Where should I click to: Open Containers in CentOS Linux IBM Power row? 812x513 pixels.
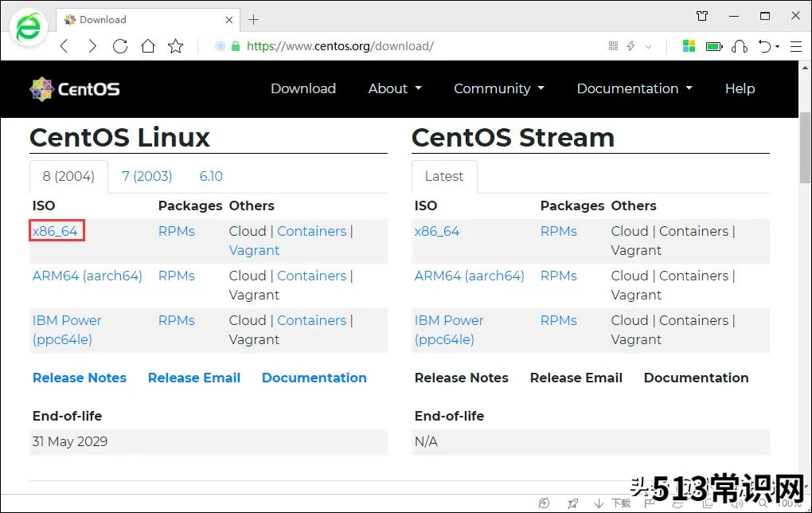tap(312, 320)
